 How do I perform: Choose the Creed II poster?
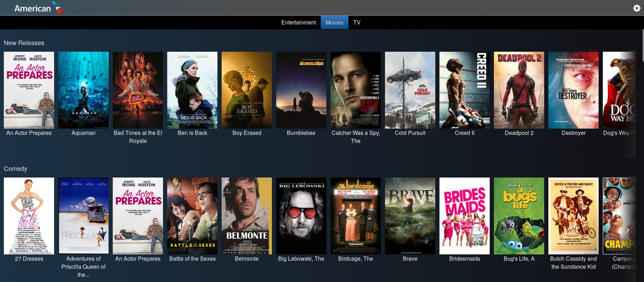coord(464,90)
